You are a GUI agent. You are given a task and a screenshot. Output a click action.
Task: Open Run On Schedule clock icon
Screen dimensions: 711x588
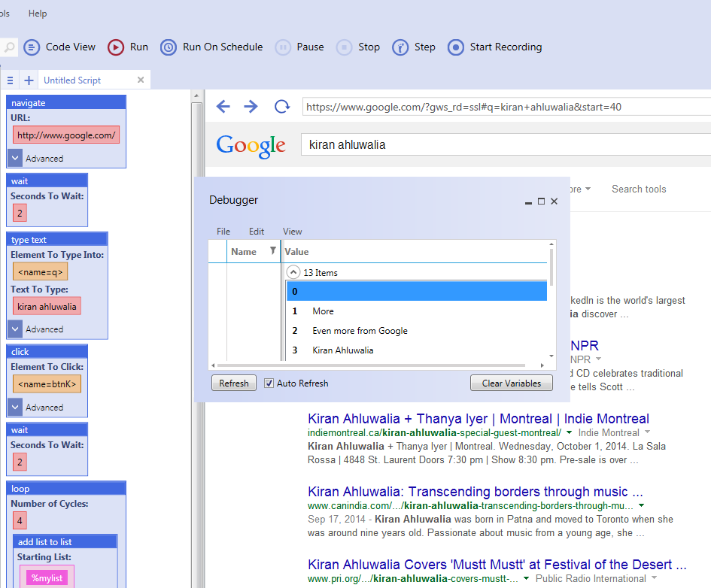[169, 47]
